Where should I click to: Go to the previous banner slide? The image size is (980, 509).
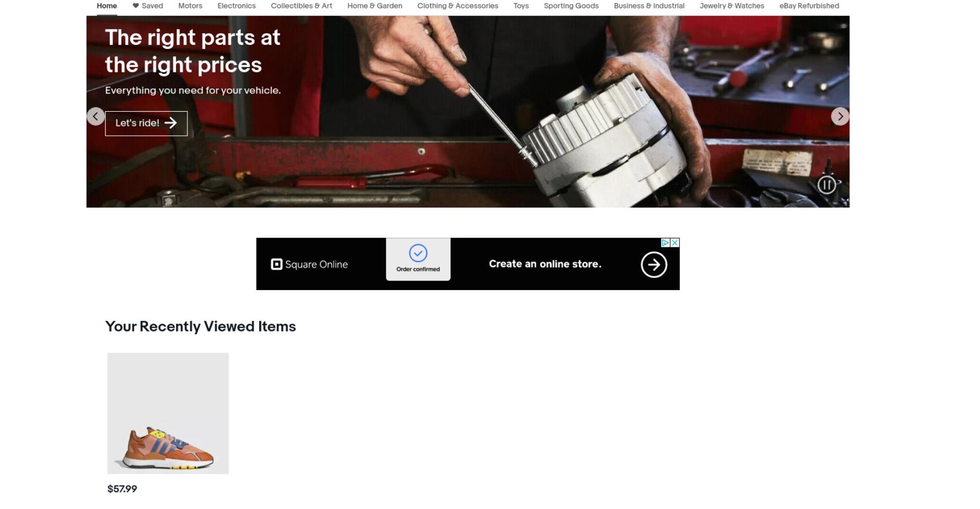[95, 116]
